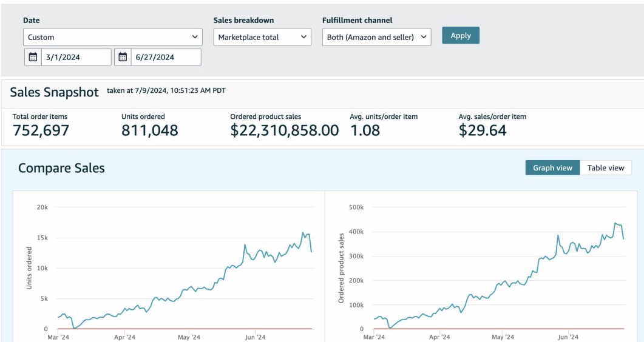The height and width of the screenshot is (342, 644).
Task: Click Jun '24 label on Units ordered chart
Action: [x=255, y=337]
